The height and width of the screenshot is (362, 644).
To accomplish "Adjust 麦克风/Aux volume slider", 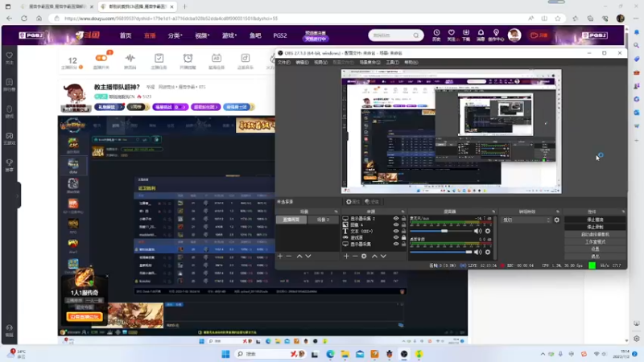I will click(440, 231).
